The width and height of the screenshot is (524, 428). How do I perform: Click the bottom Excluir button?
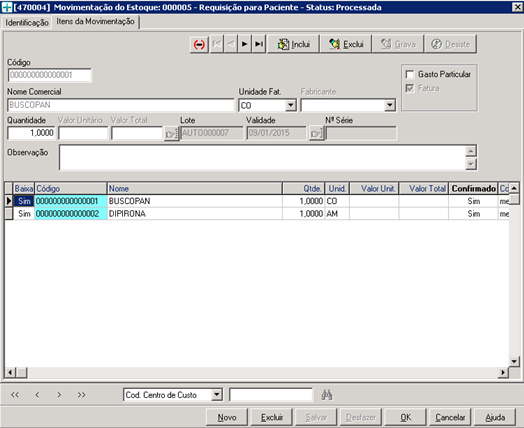272,417
